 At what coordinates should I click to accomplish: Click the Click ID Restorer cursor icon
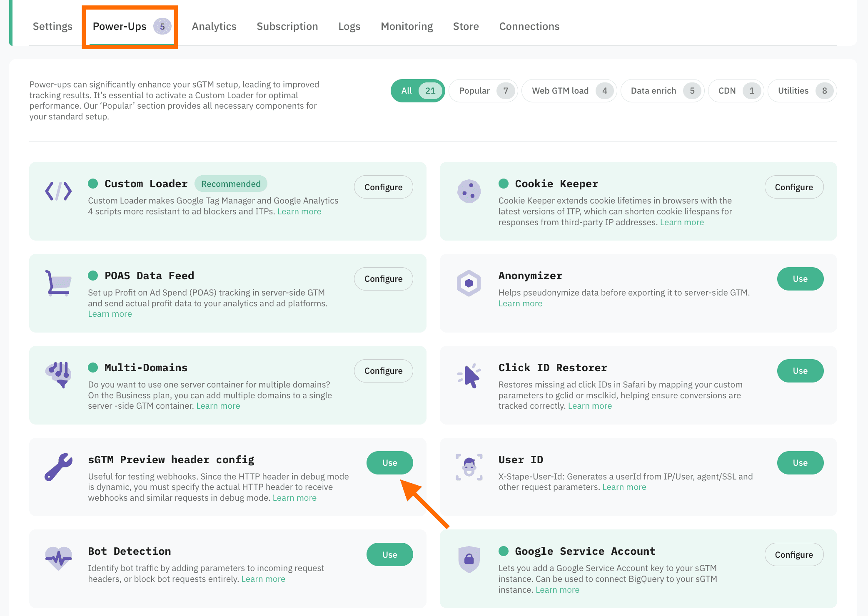tap(469, 375)
